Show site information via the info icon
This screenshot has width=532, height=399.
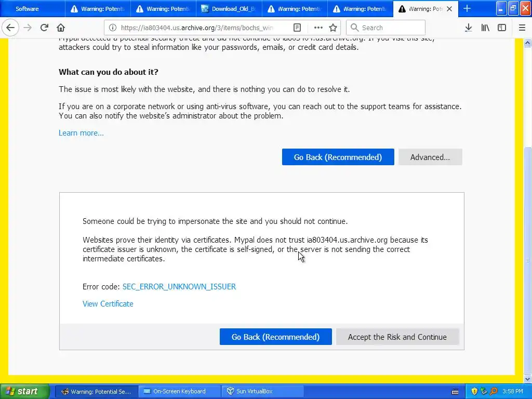(113, 28)
